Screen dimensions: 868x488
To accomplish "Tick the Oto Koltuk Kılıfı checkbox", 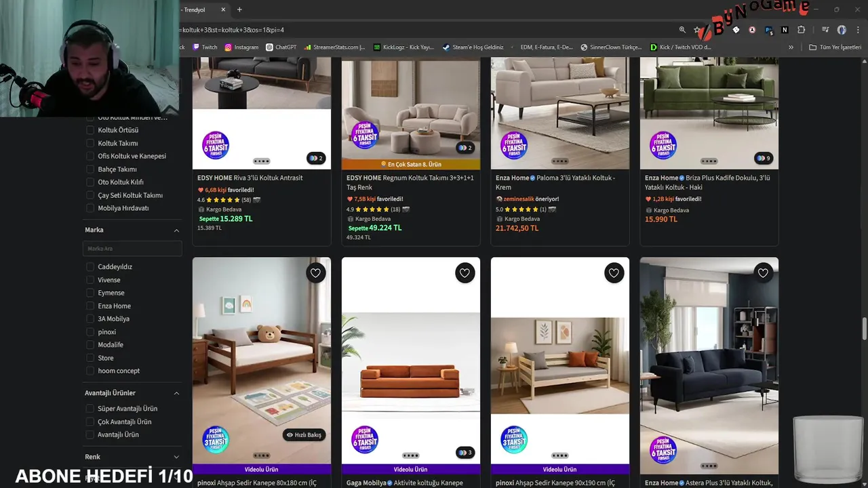I will [x=90, y=182].
